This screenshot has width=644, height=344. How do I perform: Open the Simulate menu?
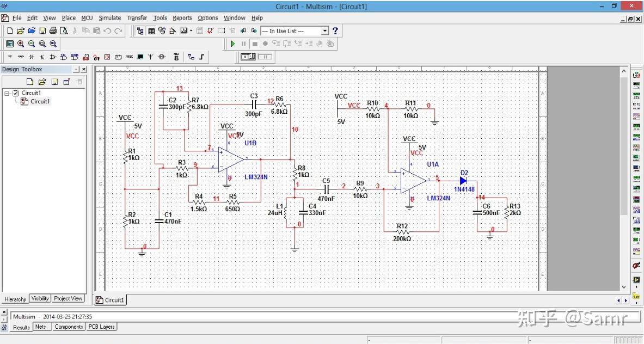coord(110,17)
